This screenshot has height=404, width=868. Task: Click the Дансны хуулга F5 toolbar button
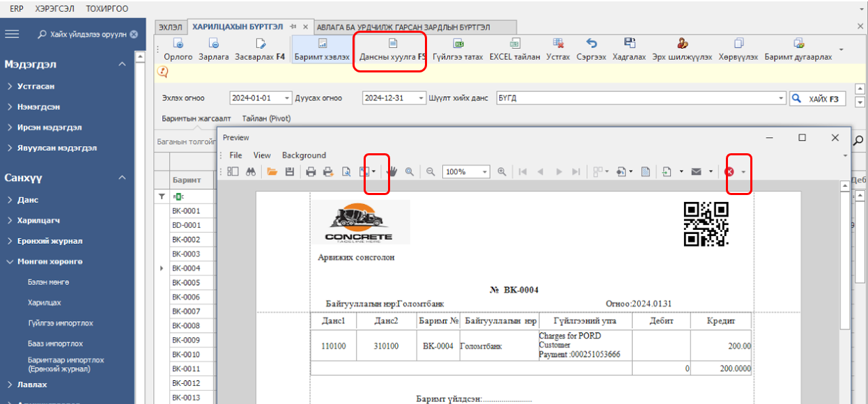(392, 50)
